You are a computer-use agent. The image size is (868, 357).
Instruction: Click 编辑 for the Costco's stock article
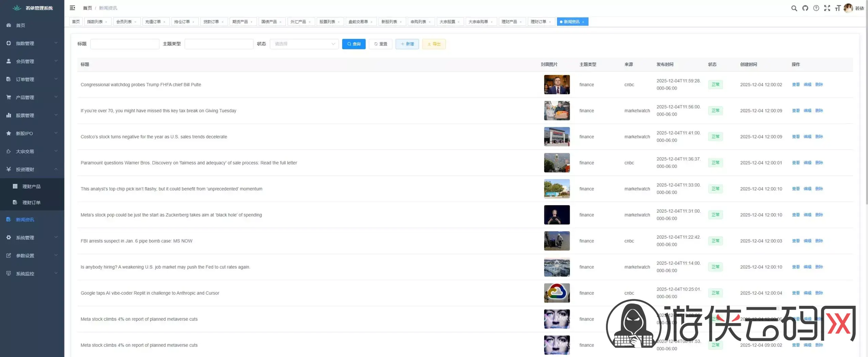(x=807, y=137)
